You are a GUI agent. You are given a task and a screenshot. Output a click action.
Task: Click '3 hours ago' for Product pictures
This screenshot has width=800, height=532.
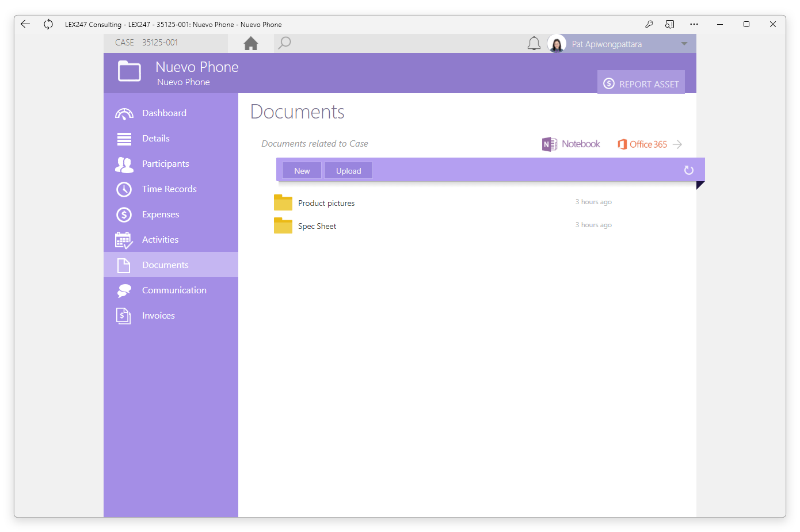593,202
